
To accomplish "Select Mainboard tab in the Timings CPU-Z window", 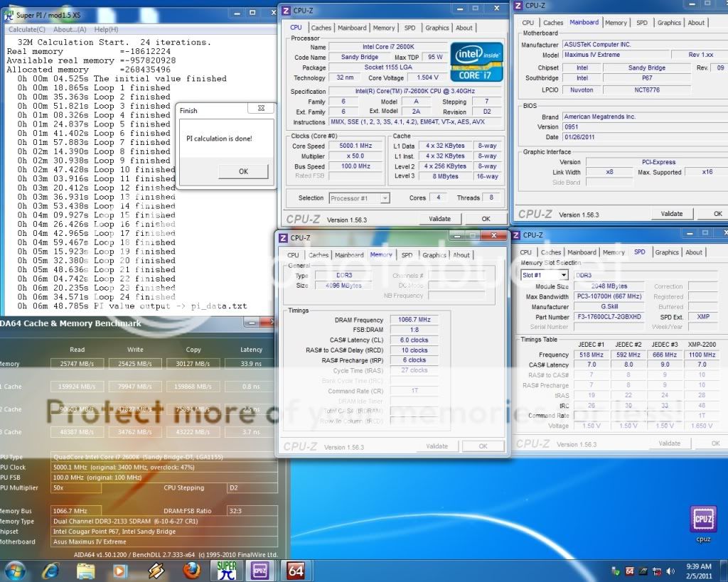I will pyautogui.click(x=349, y=255).
